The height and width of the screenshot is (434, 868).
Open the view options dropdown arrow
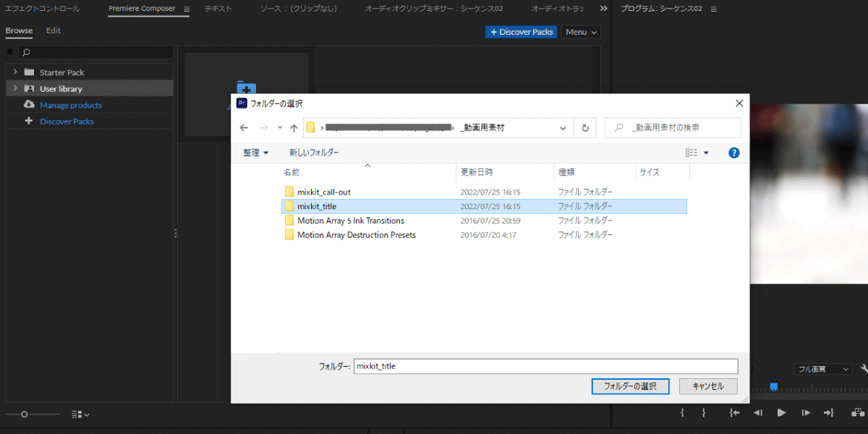pyautogui.click(x=706, y=153)
